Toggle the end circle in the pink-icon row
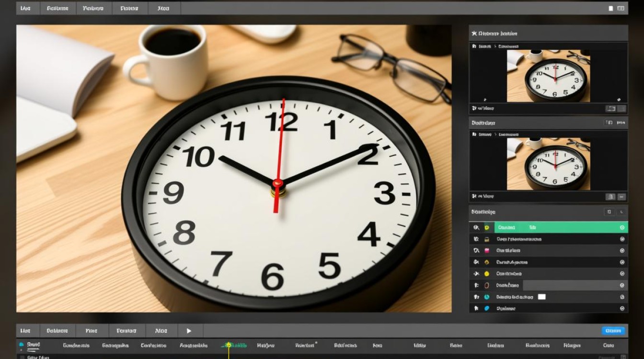Image resolution: width=644 pixels, height=359 pixels. 622,251
